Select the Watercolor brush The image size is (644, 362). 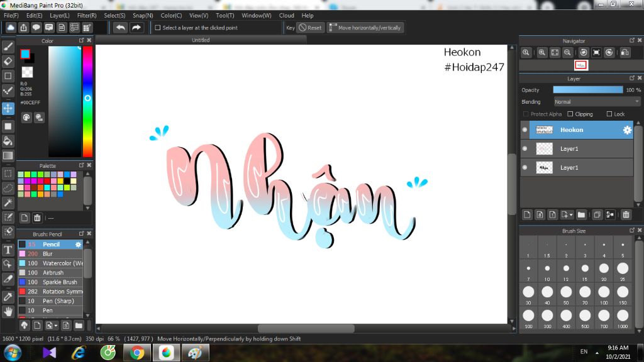pos(50,263)
